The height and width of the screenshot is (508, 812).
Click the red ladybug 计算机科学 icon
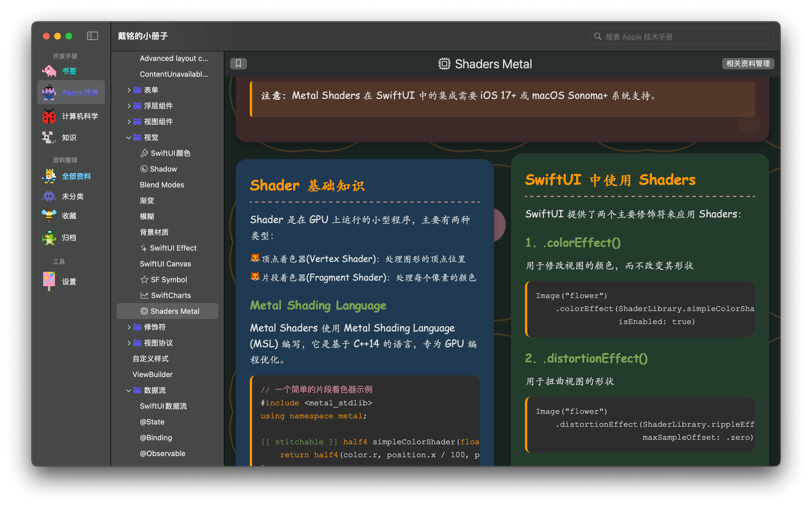tap(49, 116)
